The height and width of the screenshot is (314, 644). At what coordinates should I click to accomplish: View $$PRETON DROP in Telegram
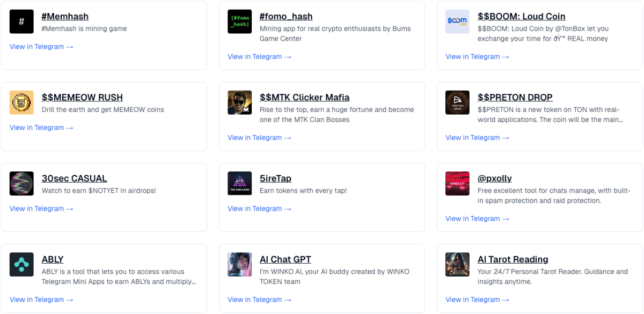(477, 138)
